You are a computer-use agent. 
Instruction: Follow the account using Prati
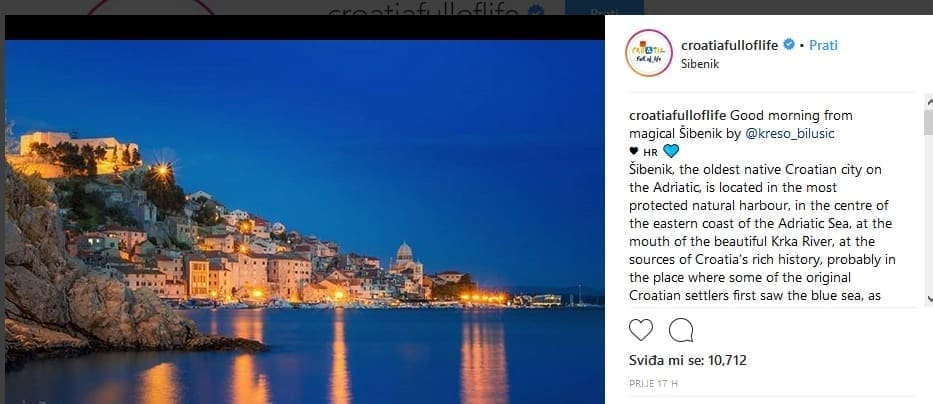(824, 45)
